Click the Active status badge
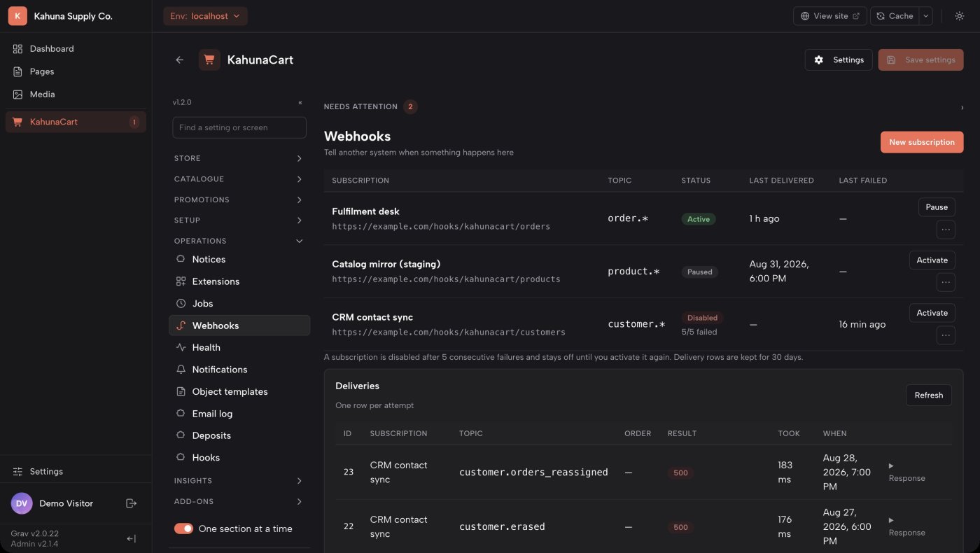 tap(699, 219)
